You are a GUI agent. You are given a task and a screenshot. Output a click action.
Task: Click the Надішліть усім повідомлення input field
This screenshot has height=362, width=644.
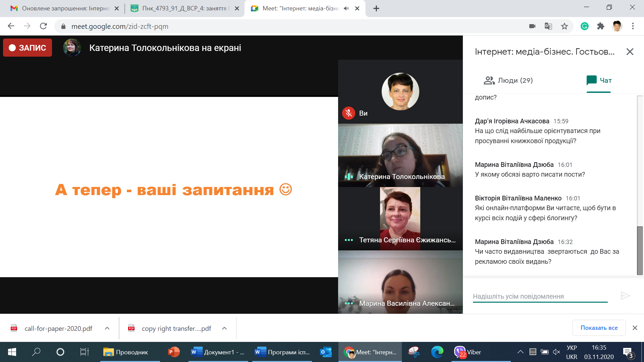coord(540,296)
